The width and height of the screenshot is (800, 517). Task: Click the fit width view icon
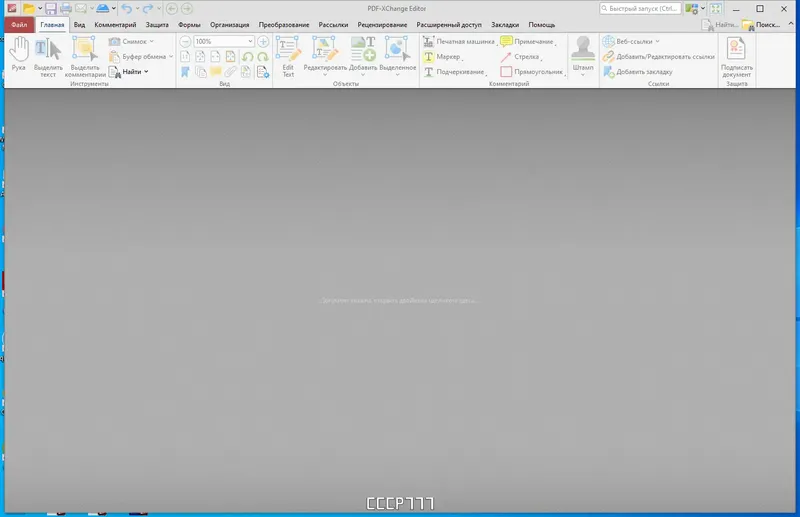coord(216,57)
